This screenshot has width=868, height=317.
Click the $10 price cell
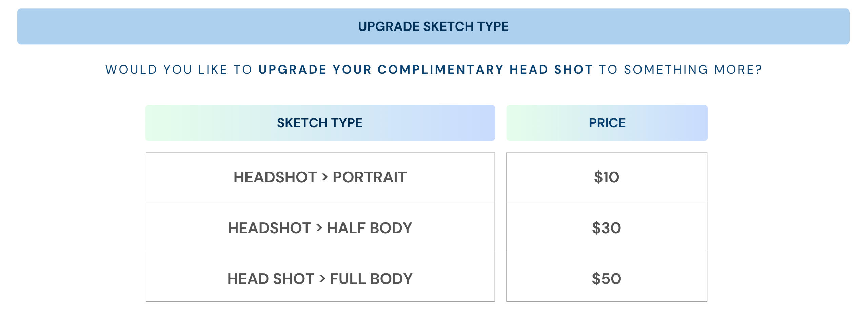pos(607,177)
